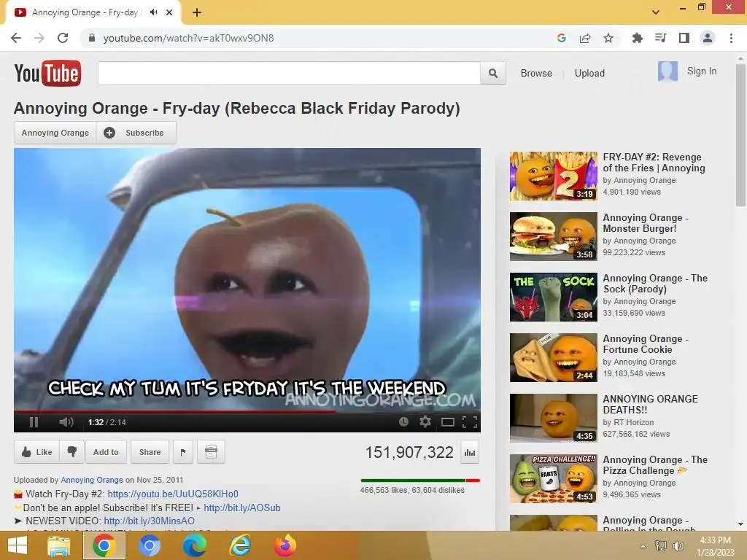Open the Fortune Cookie video title
Screen dimensions: 747x560
(645, 344)
